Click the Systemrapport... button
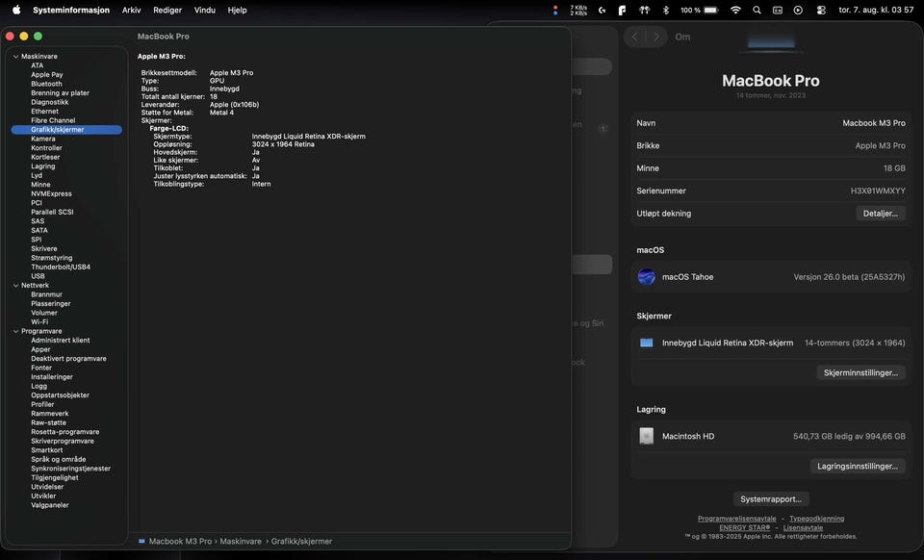The width and height of the screenshot is (924, 560). click(771, 498)
